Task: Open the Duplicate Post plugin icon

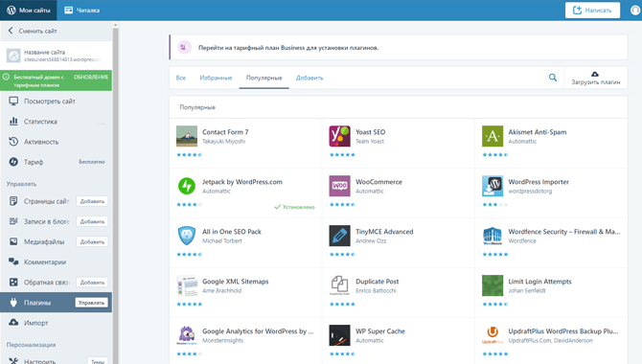Action: click(339, 285)
